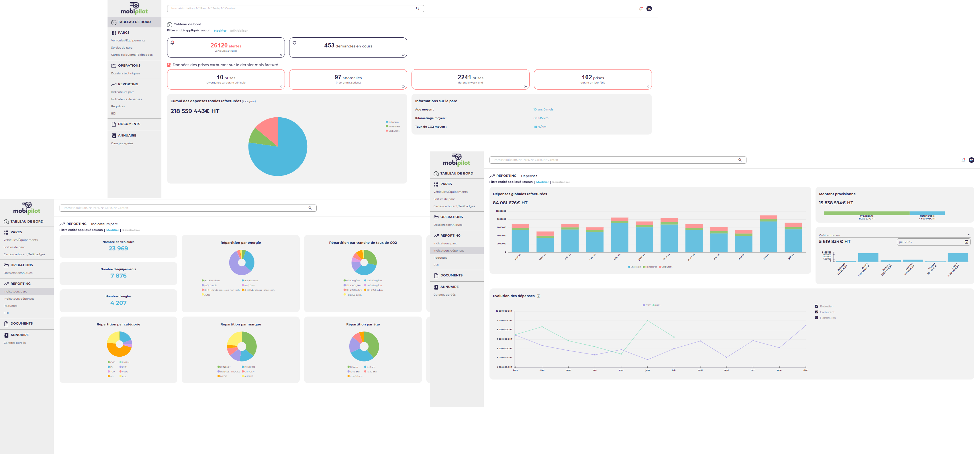Image resolution: width=980 pixels, height=454 pixels.
Task: Toggle the 2022 legend series in Évolution des dépenses
Action: [647, 305]
